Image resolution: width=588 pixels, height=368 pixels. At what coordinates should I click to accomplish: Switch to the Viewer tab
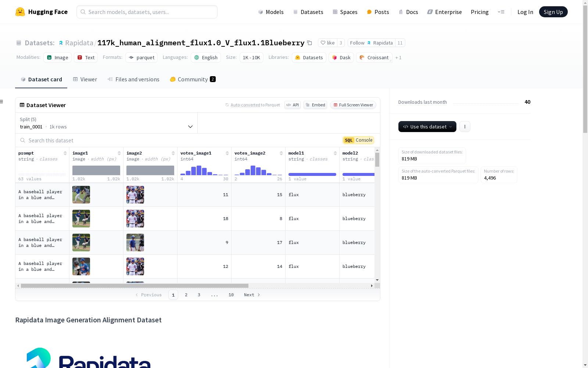85,79
